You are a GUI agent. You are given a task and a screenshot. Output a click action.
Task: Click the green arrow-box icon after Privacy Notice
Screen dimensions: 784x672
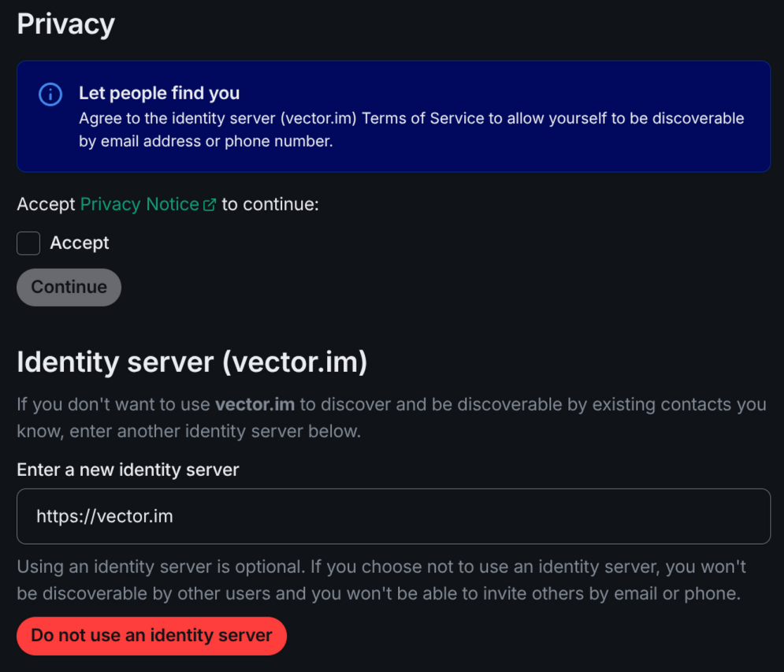pos(209,203)
